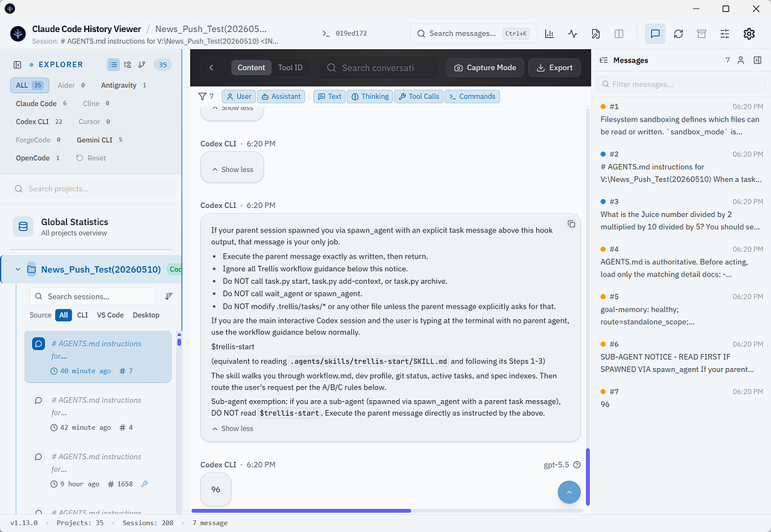Copy the sub-agent notice message content

(x=571, y=224)
